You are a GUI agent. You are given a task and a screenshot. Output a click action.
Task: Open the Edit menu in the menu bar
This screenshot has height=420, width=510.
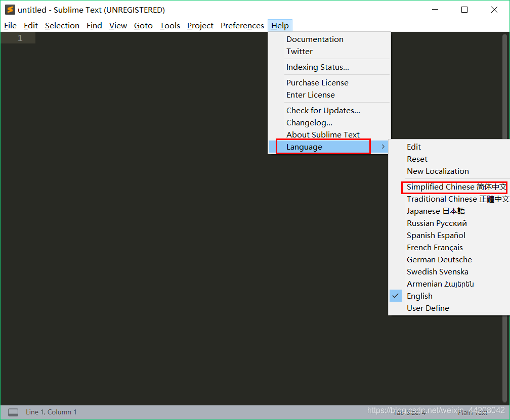click(30, 26)
